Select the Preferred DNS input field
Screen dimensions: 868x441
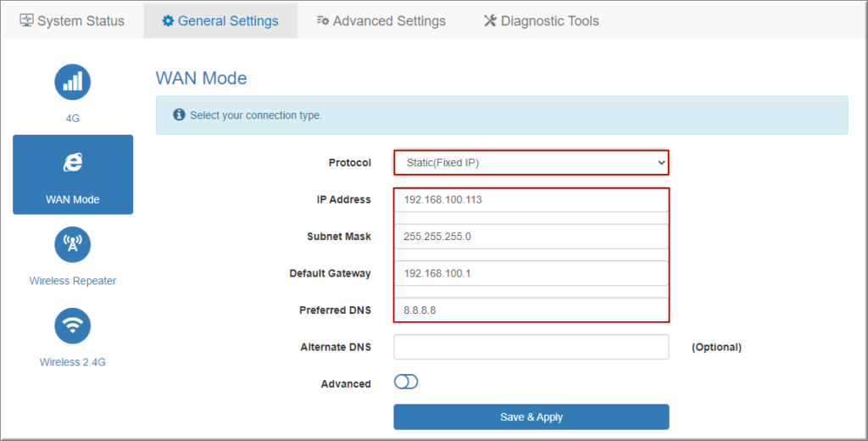531,310
